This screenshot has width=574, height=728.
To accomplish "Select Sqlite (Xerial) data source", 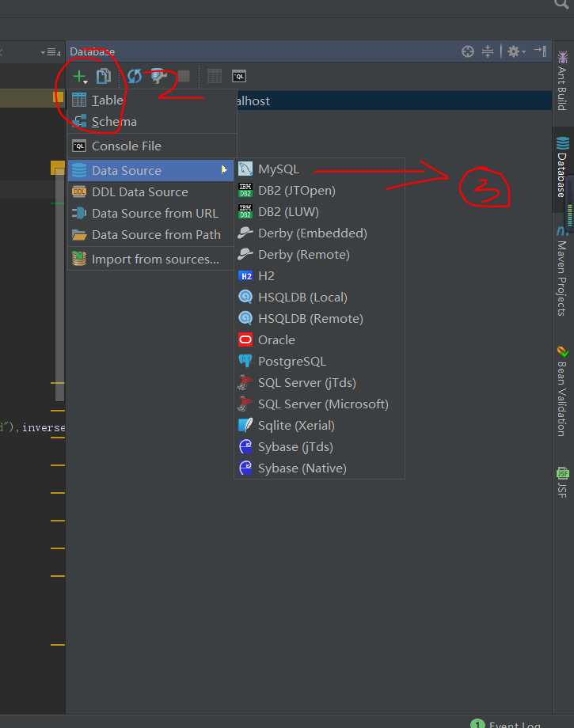I will pos(319,425).
